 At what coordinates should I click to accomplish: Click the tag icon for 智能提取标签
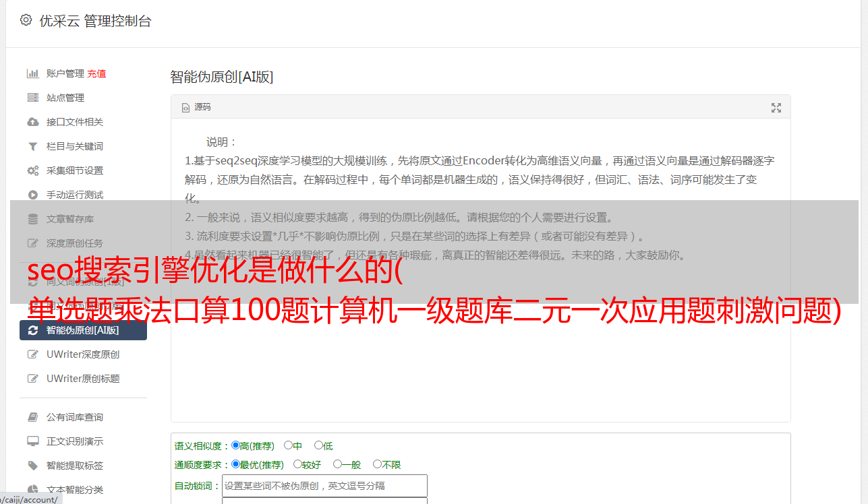pos(32,466)
